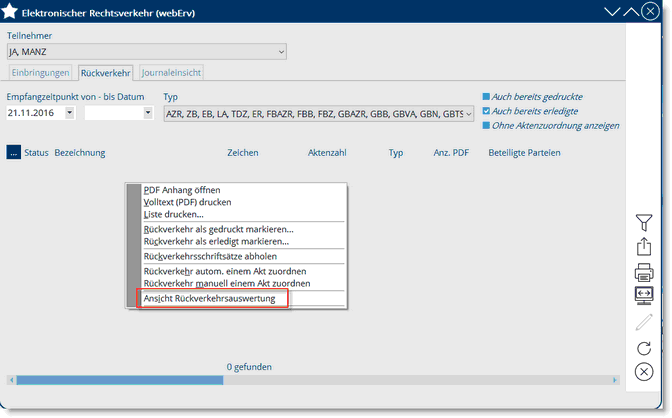Select the Rückverkehr tab
This screenshot has width=672, height=418.
[x=105, y=73]
